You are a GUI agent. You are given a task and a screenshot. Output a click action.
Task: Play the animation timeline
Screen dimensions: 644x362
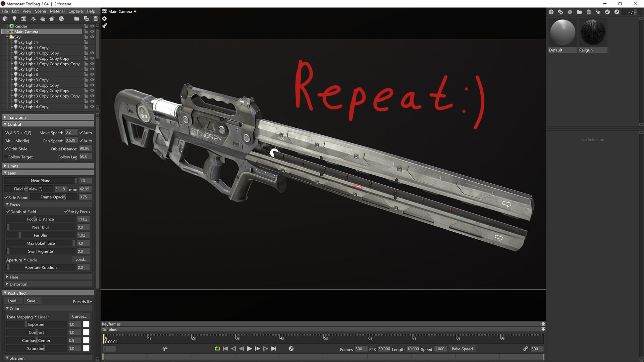tap(249, 349)
